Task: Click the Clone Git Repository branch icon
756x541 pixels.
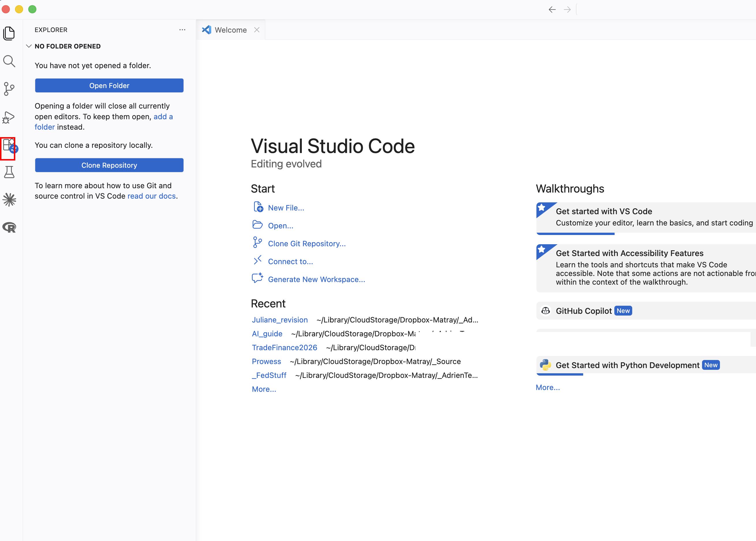Action: coord(257,242)
